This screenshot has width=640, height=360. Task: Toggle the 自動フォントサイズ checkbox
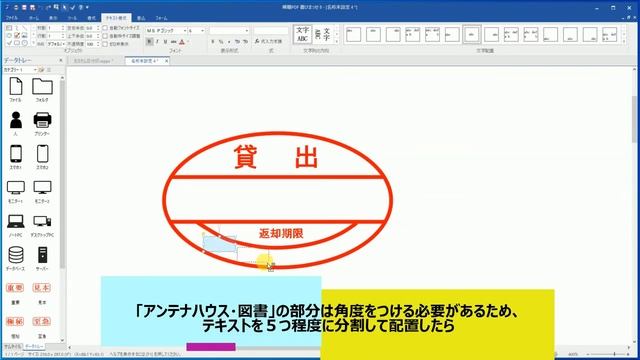click(105, 28)
